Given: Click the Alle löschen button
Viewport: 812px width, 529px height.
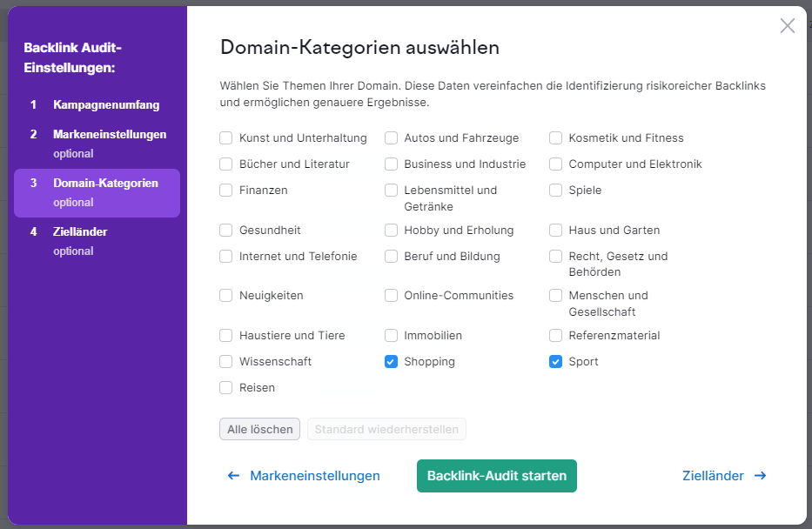Looking at the screenshot, I should pos(259,429).
